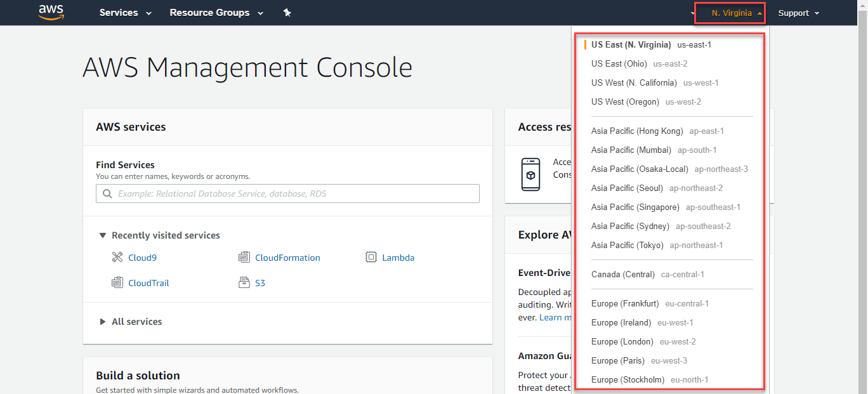The height and width of the screenshot is (394, 868).
Task: Click the Lambda service icon
Action: pos(371,258)
